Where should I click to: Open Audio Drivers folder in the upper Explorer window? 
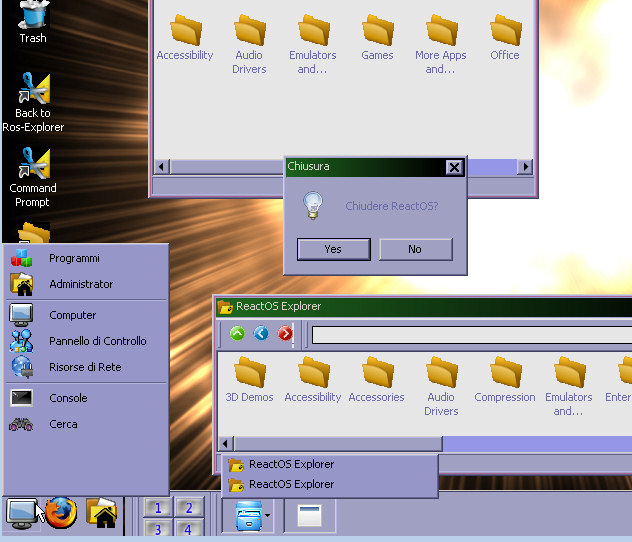coord(249,44)
